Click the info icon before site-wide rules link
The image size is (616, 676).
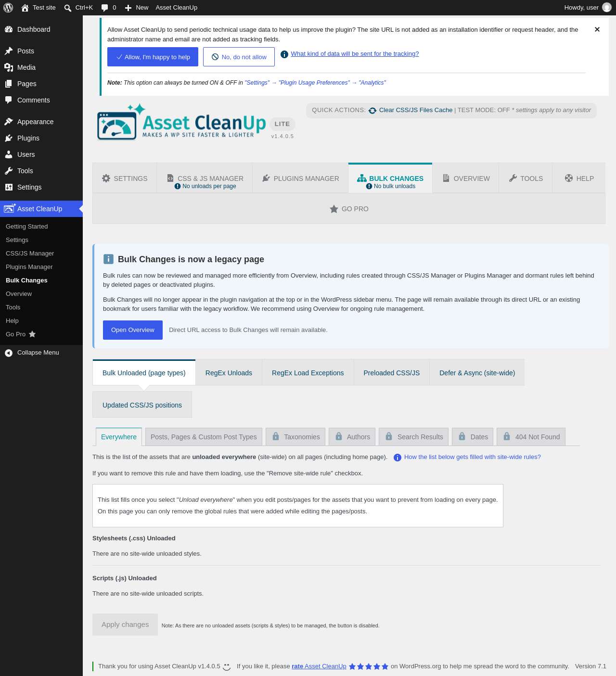click(x=398, y=458)
